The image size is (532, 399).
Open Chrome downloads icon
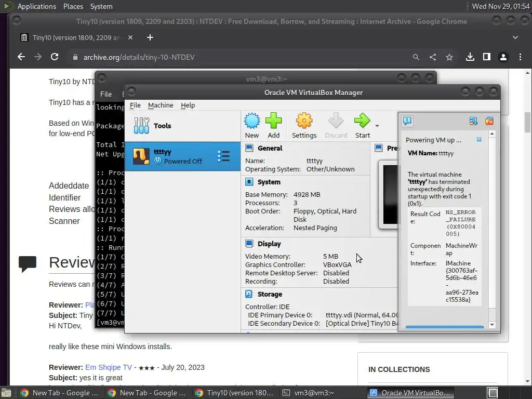pyautogui.click(x=470, y=57)
